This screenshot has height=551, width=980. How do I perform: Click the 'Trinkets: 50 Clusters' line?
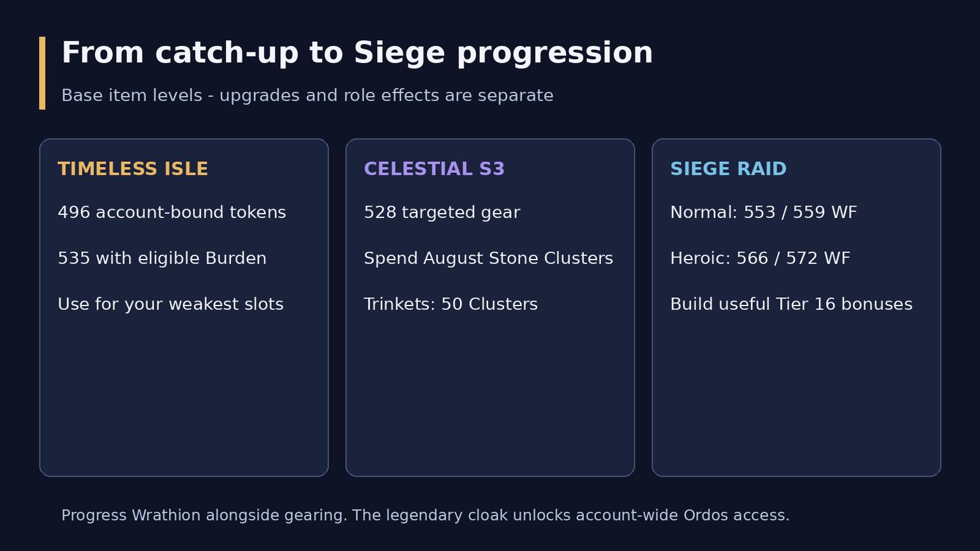450,304
